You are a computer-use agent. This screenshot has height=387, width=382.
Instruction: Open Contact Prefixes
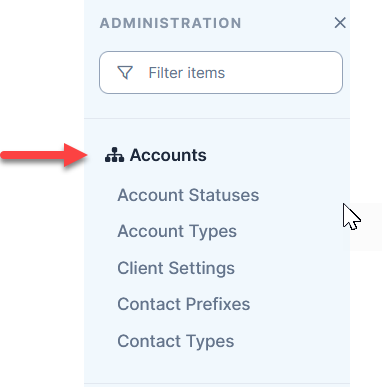(x=184, y=304)
